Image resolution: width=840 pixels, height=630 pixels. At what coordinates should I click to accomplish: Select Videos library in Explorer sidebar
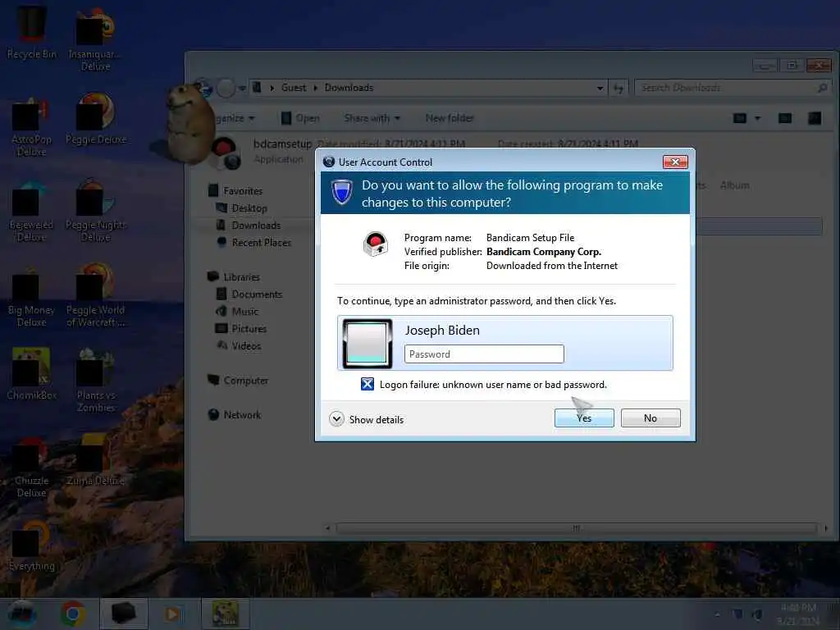pyautogui.click(x=246, y=345)
